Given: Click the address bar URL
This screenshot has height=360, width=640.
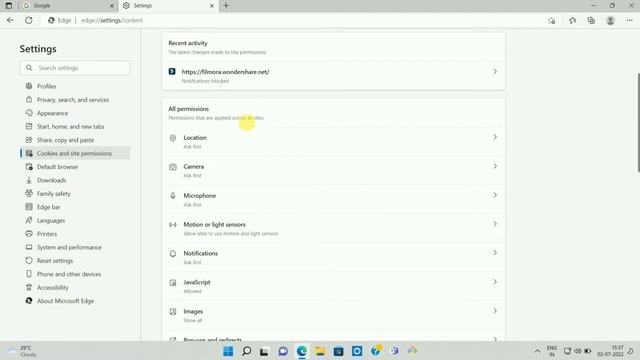Looking at the screenshot, I should (112, 20).
